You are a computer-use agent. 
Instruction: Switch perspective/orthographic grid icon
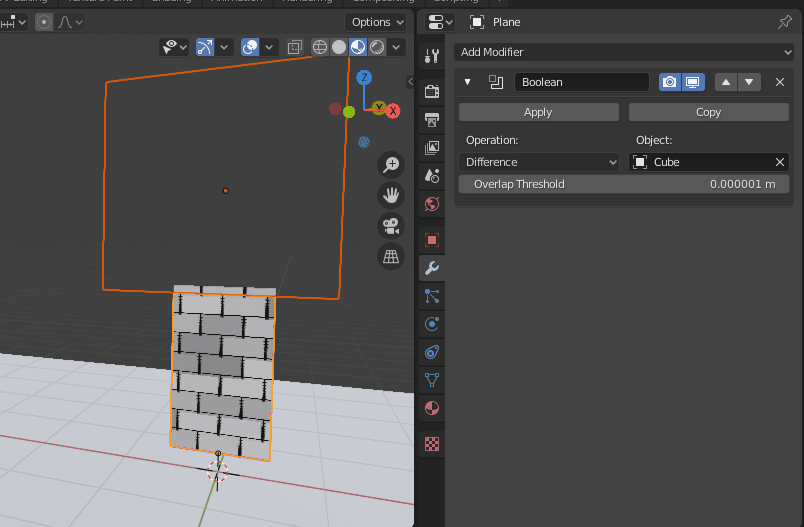391,256
